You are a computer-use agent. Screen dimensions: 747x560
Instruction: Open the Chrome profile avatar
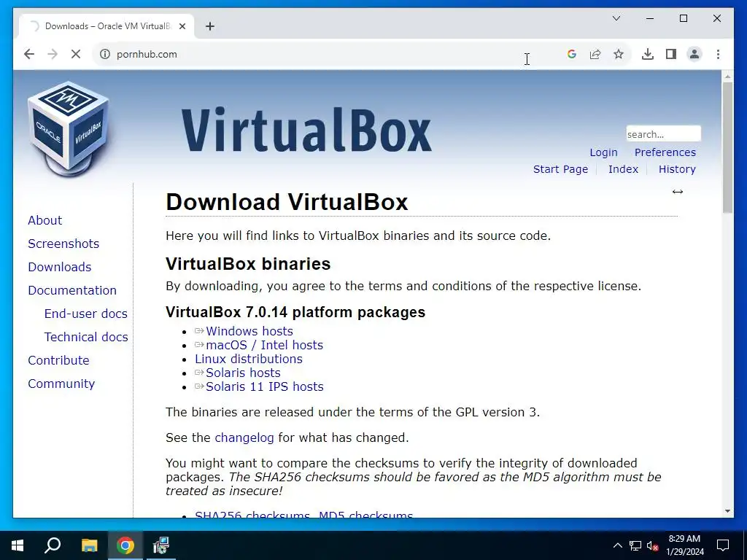click(x=694, y=54)
